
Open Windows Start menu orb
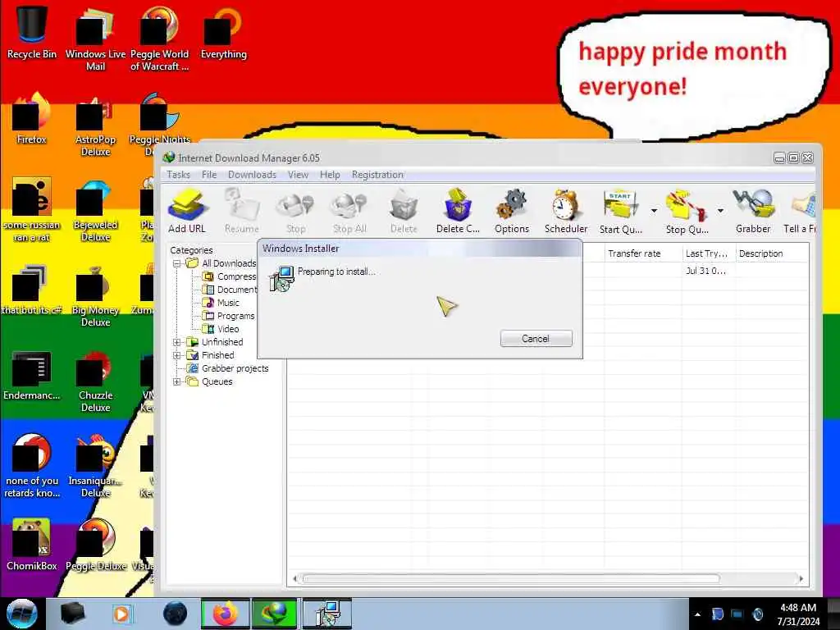tap(22, 614)
